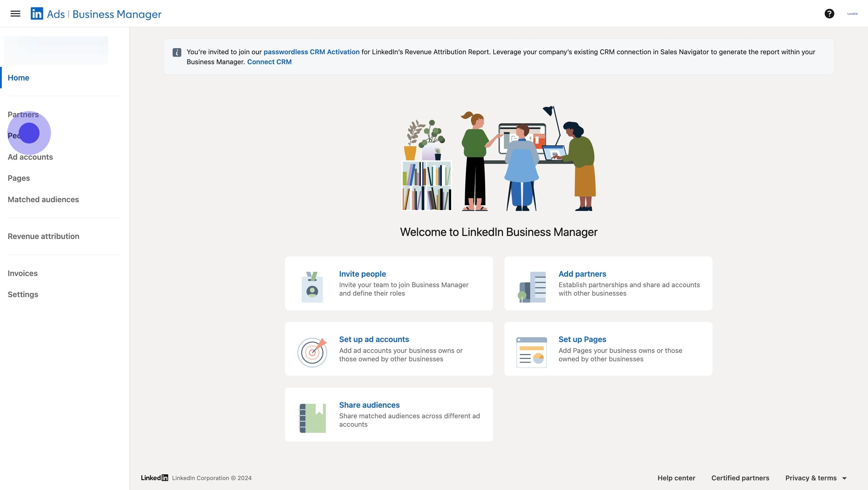868x490 pixels.
Task: Open Settings from the left navigation
Action: [x=23, y=294]
